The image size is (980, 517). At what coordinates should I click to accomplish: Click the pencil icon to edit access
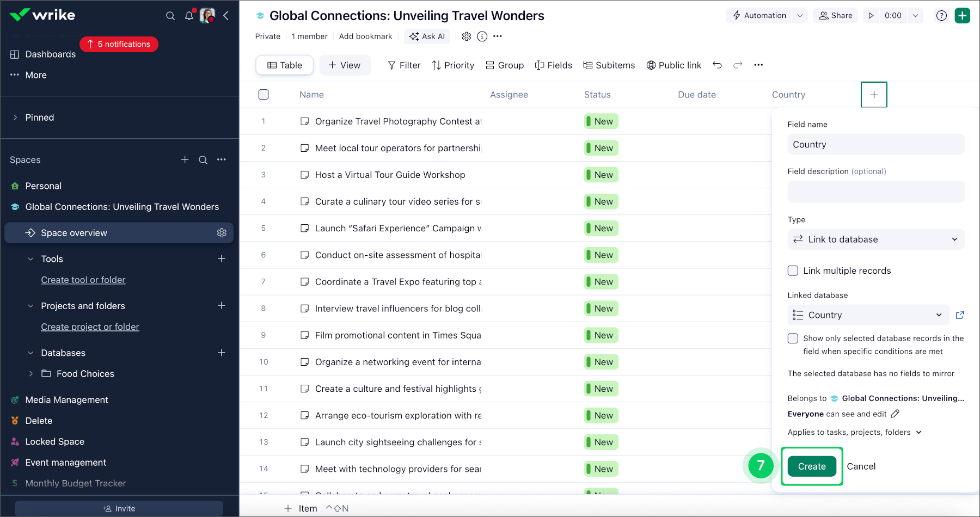(895, 414)
